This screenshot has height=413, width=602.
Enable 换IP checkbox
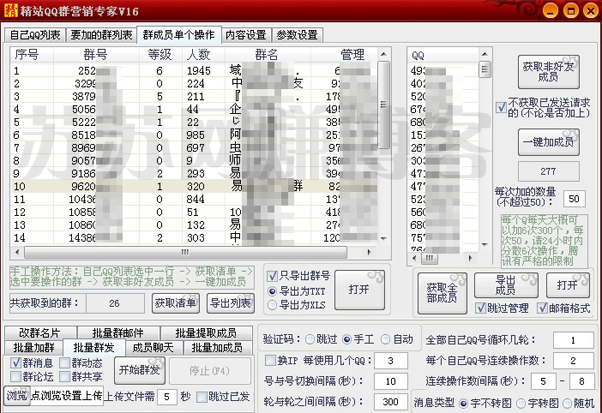(270, 360)
